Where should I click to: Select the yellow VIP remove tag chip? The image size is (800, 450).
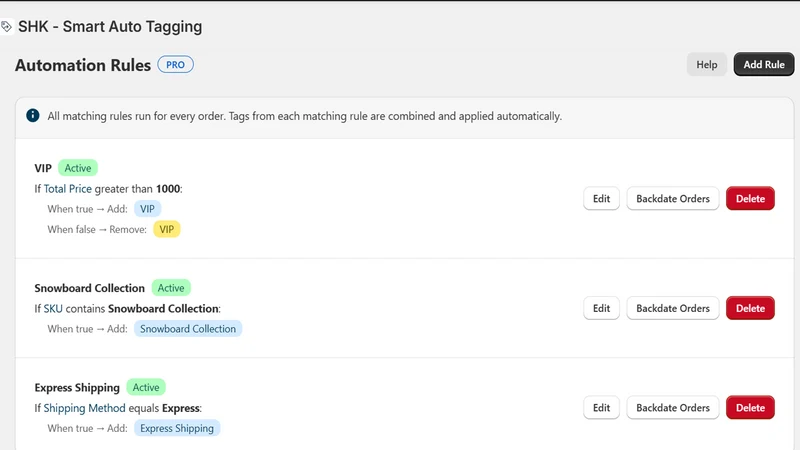167,229
